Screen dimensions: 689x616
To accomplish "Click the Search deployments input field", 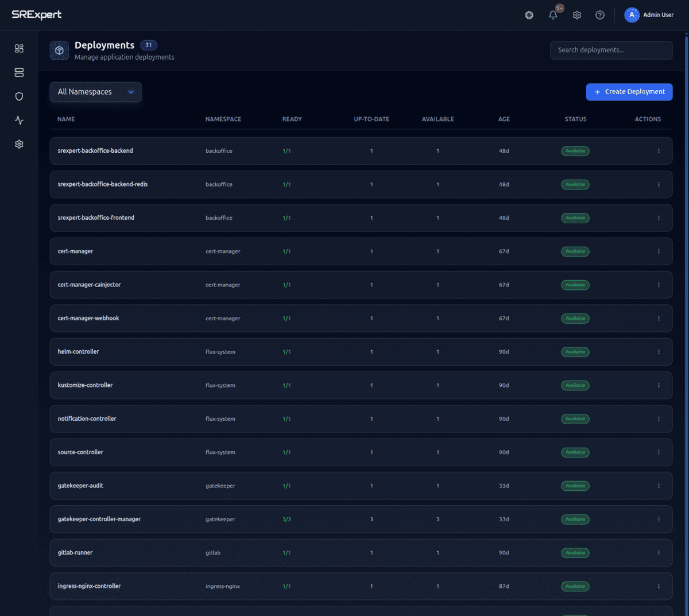I will [x=611, y=50].
